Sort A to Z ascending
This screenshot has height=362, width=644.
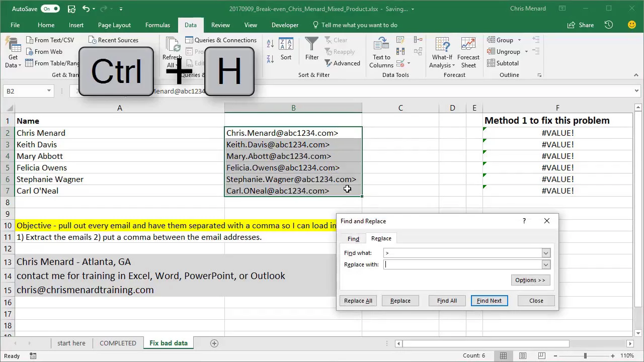[270, 44]
